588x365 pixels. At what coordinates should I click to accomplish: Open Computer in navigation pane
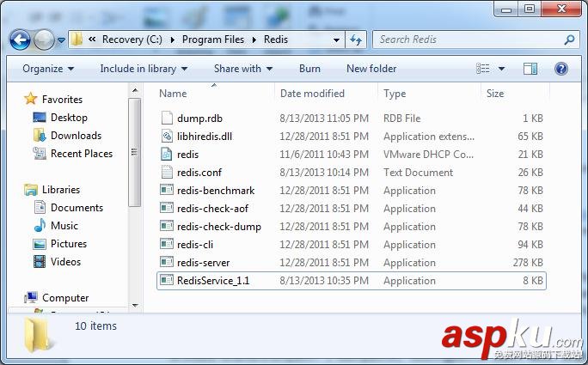coord(65,298)
